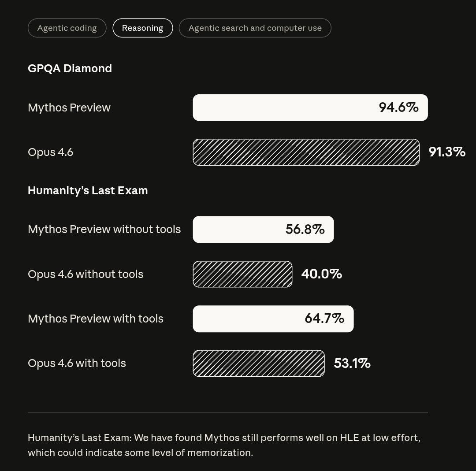Select the Reasoning tab
The height and width of the screenshot is (471, 476).
pos(143,28)
